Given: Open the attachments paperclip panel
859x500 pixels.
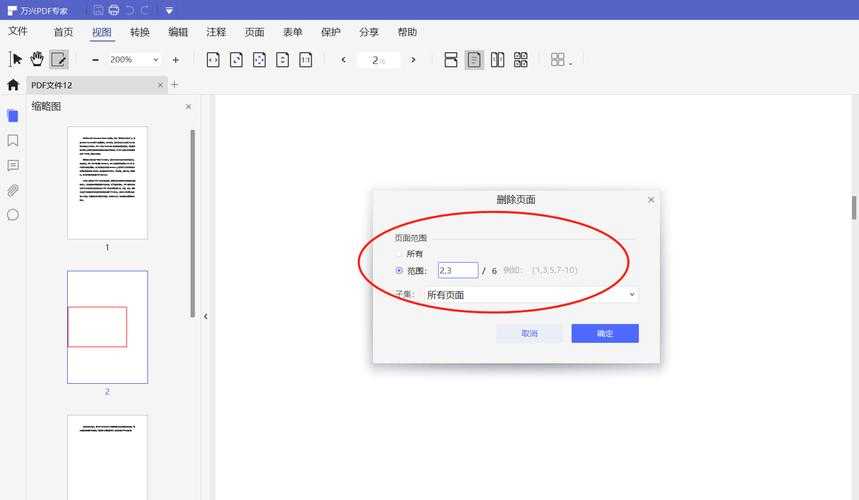Looking at the screenshot, I should 13,190.
